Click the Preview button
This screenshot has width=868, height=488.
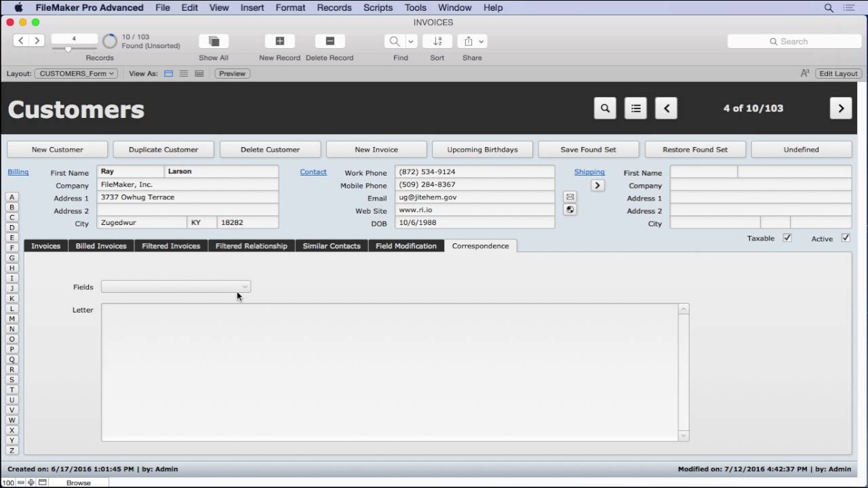[x=232, y=73]
